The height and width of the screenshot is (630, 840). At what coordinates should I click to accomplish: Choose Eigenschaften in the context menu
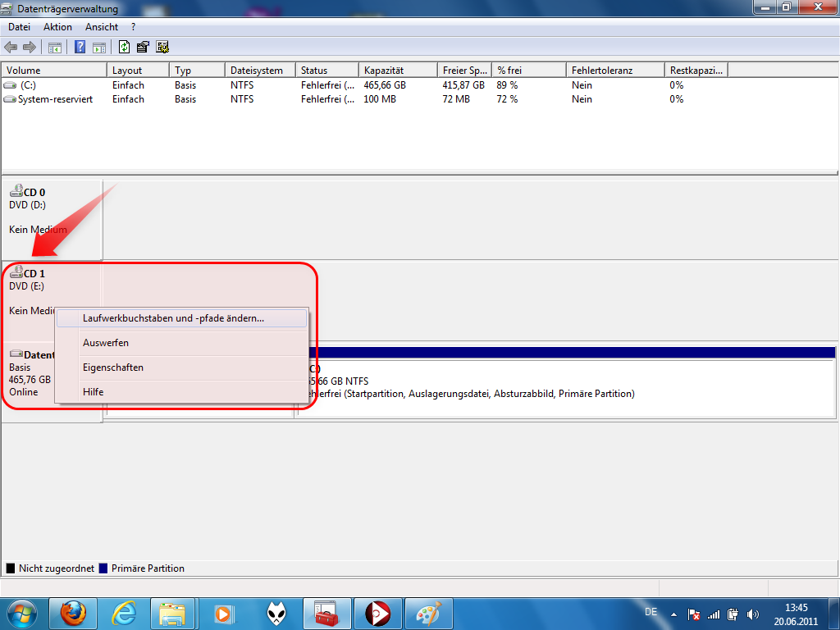pos(113,367)
